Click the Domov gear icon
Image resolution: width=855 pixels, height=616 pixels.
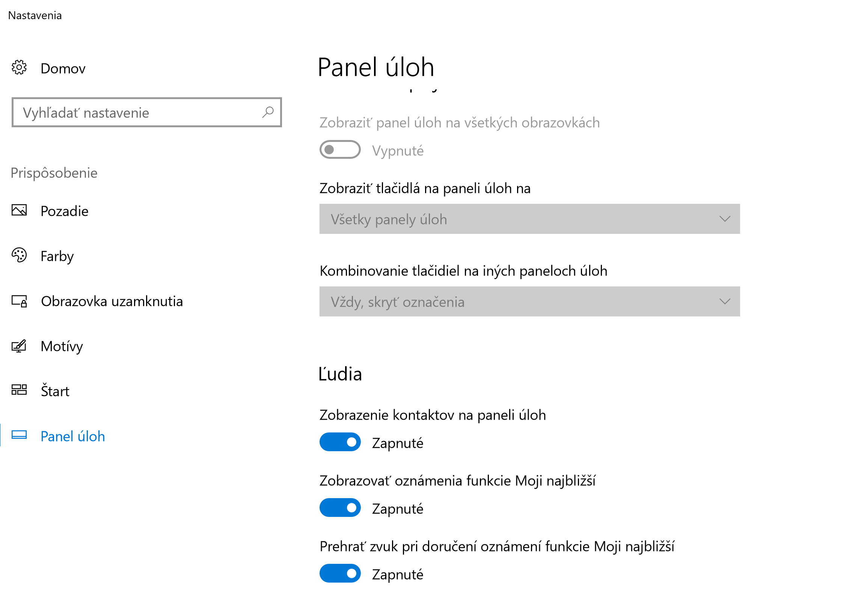point(19,68)
